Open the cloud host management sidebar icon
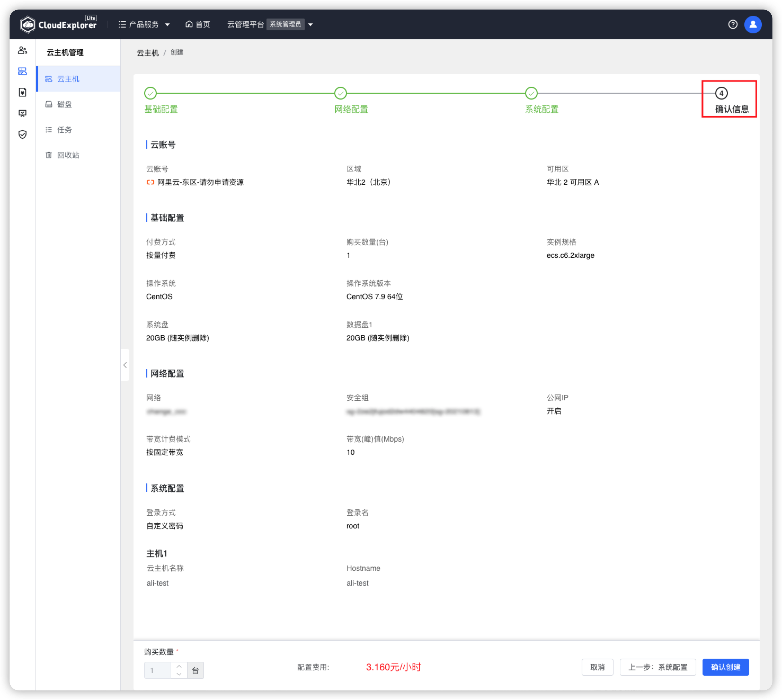 [22, 71]
